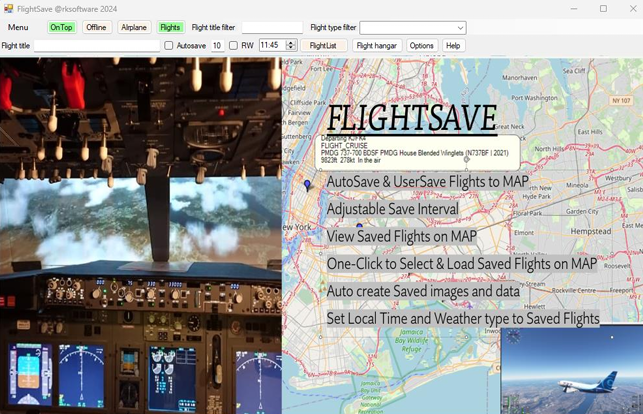Click the Port Washington label on the map
This screenshot has width=643, height=414.
534,98
